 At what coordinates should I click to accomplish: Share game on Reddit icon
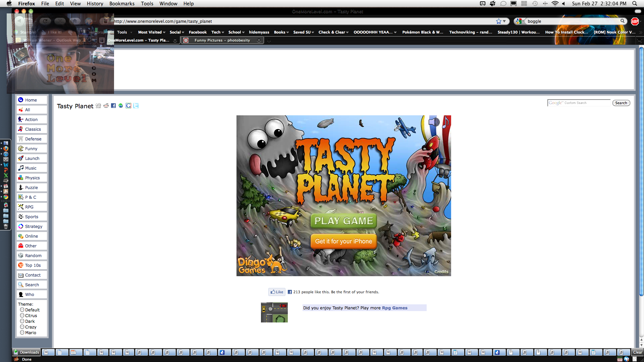(106, 106)
